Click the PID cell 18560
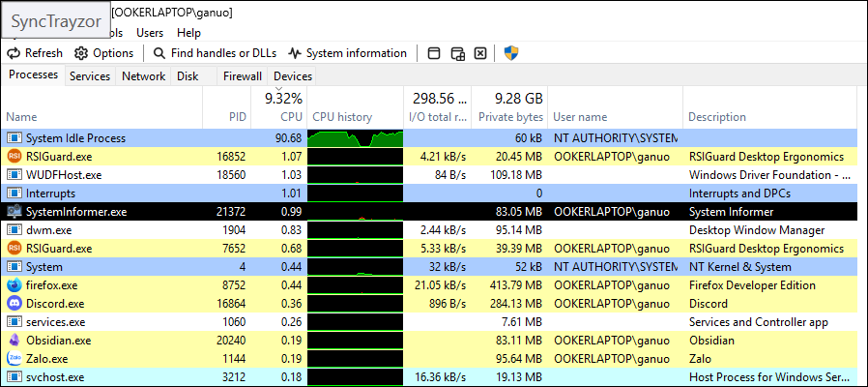The width and height of the screenshot is (868, 387). click(232, 175)
